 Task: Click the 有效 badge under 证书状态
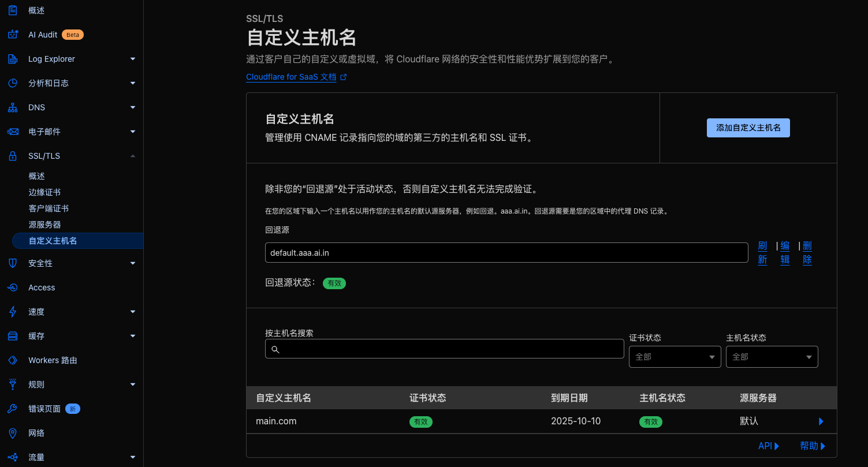click(x=421, y=422)
